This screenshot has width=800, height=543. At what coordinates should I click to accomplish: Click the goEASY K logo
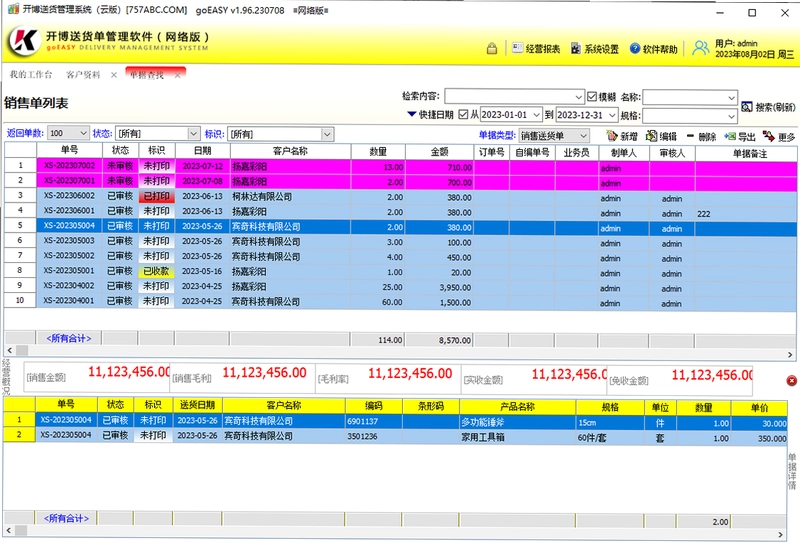[24, 41]
